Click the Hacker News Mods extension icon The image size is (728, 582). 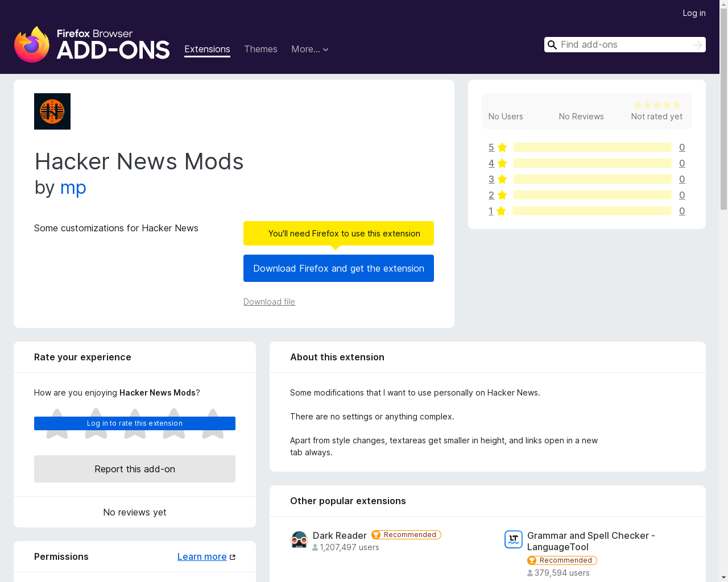[52, 111]
